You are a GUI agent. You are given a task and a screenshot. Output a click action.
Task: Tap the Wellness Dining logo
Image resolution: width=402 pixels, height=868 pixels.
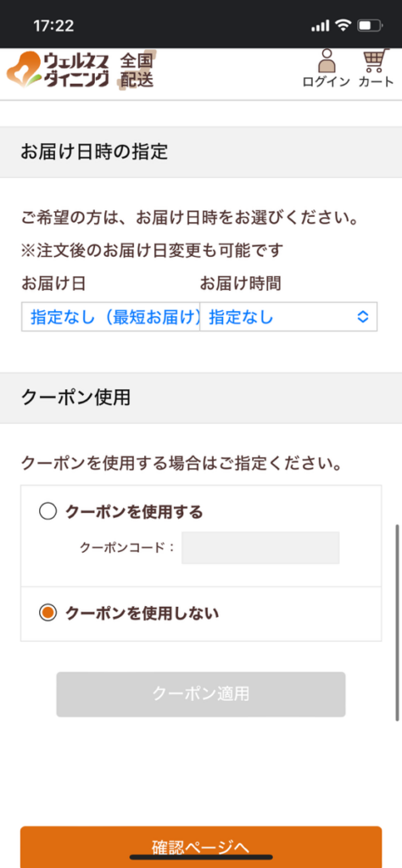click(x=59, y=70)
